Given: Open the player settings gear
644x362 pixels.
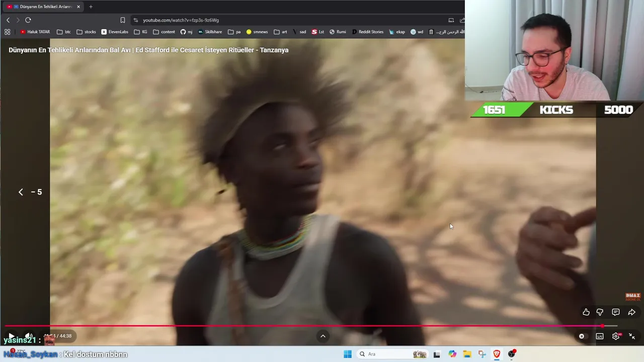Looking at the screenshot, I should coord(616,336).
